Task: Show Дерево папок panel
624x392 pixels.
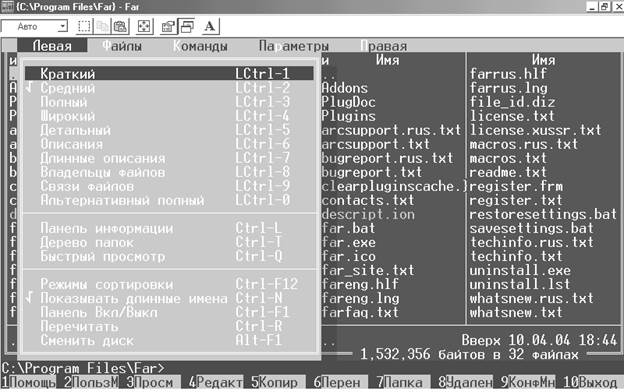Action: (x=169, y=242)
